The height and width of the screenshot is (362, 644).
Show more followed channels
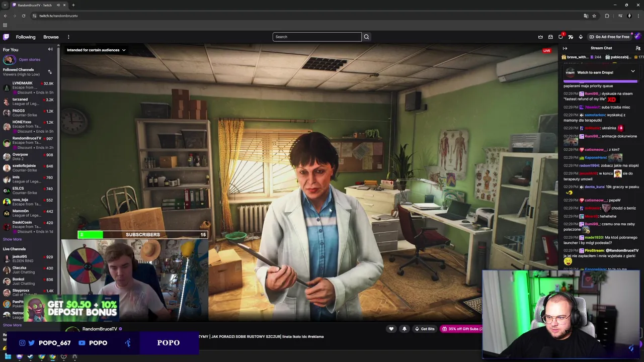tap(12, 239)
